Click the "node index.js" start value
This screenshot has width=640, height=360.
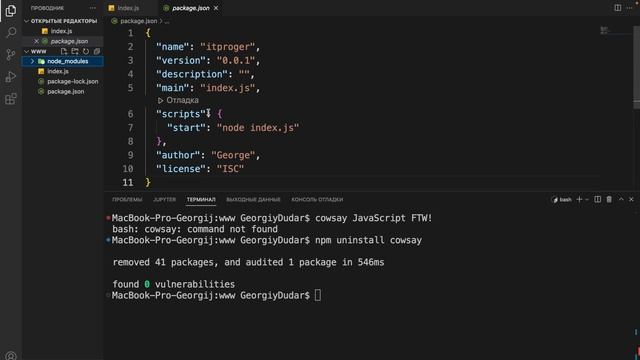(x=258, y=128)
